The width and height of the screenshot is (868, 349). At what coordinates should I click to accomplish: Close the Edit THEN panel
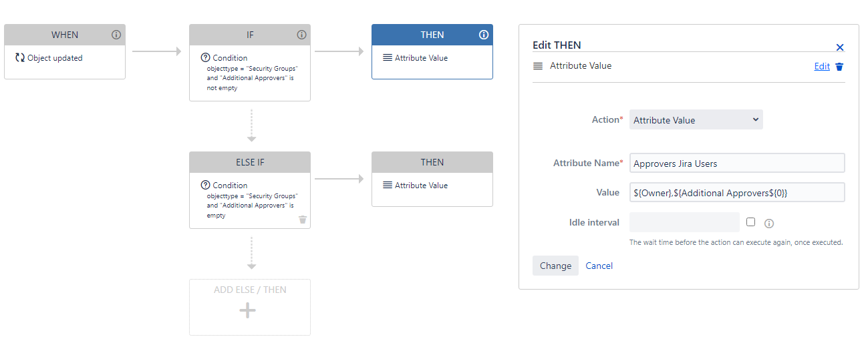click(x=840, y=47)
